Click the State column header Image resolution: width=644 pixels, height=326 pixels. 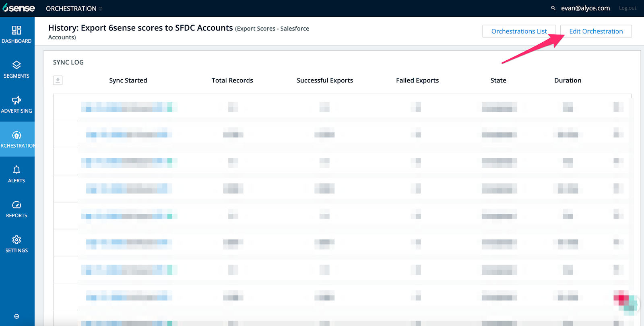coord(498,80)
